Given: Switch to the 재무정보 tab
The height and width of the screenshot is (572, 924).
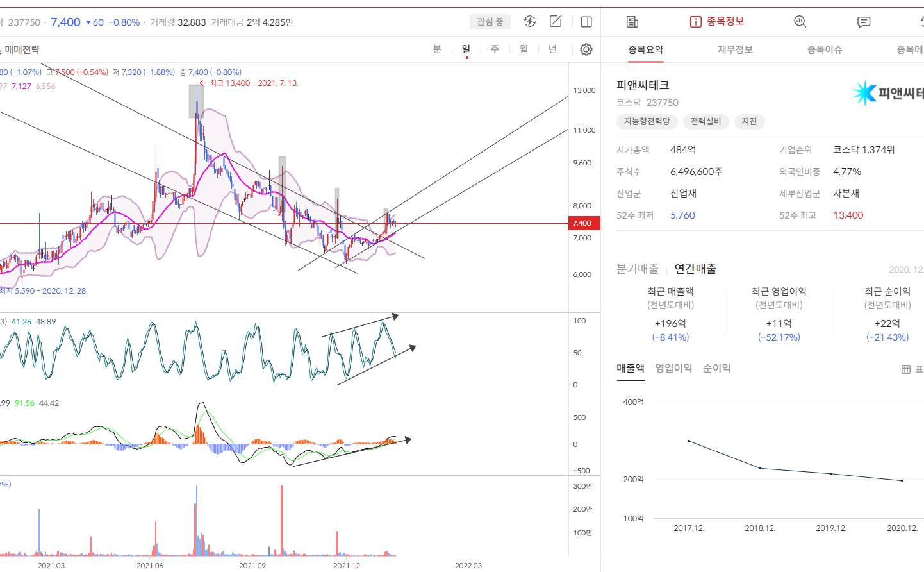Looking at the screenshot, I should point(735,49).
